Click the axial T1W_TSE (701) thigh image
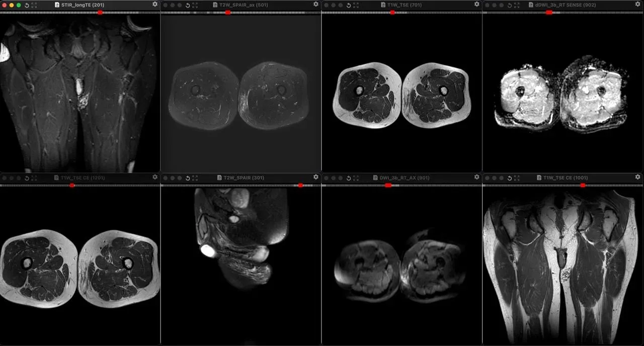Viewport: 644px width, 346px height. pyautogui.click(x=402, y=95)
